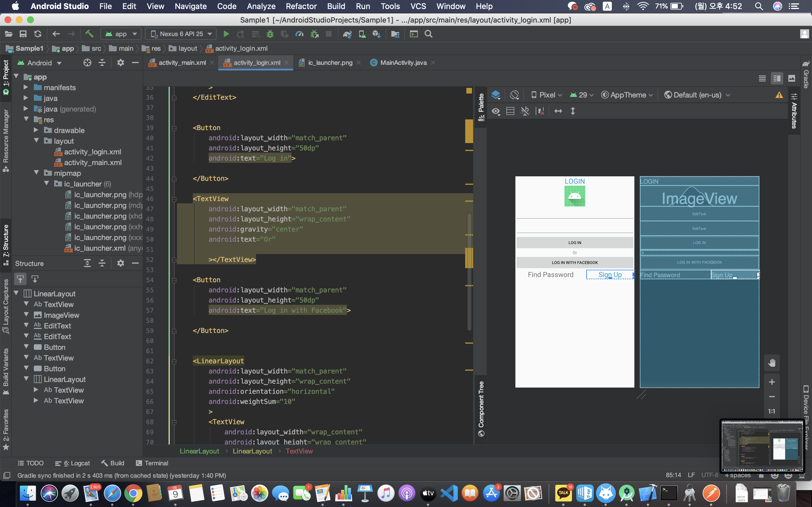This screenshot has width=812, height=507.
Task: Switch to design-only editor view
Action: 791,79
